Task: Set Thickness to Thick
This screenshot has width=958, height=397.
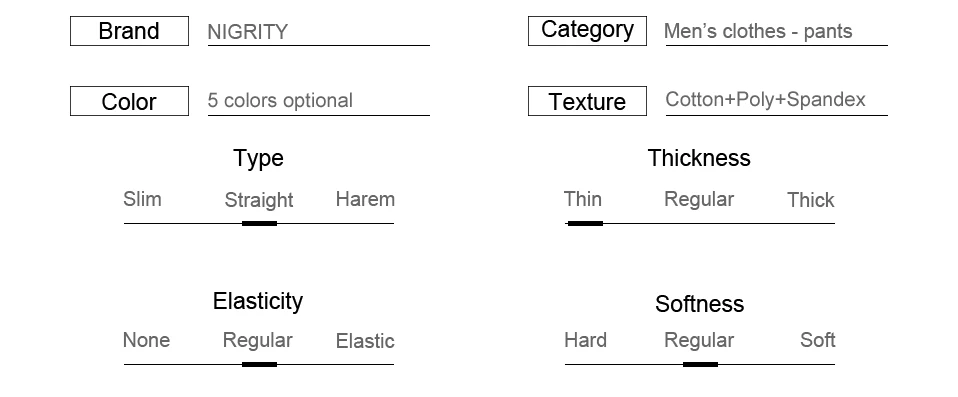Action: click(811, 200)
